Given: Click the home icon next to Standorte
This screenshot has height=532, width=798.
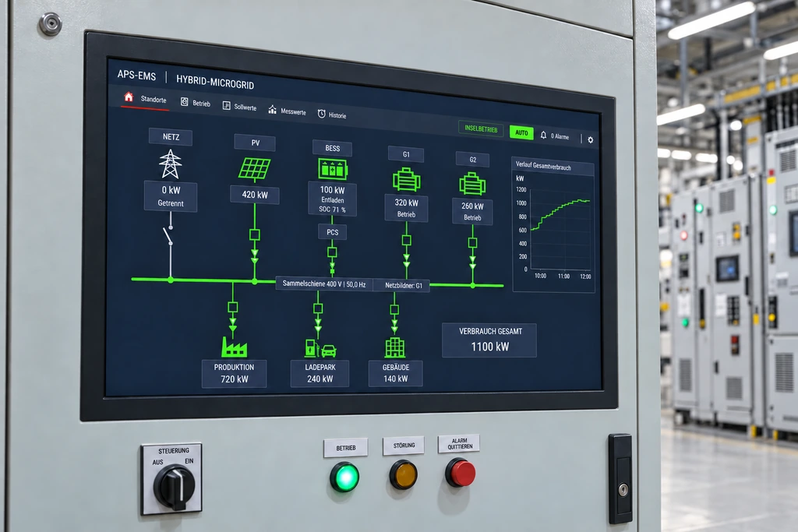Looking at the screenshot, I should tap(129, 97).
